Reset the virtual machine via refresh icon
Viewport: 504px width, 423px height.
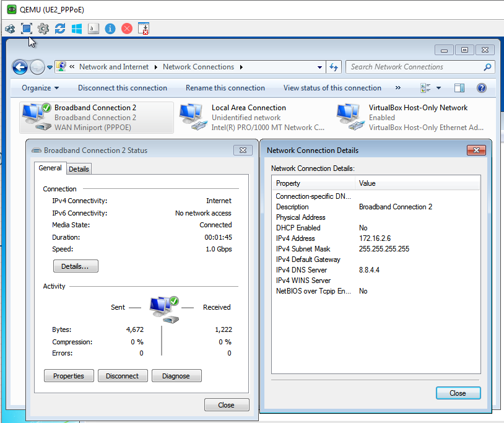[59, 28]
